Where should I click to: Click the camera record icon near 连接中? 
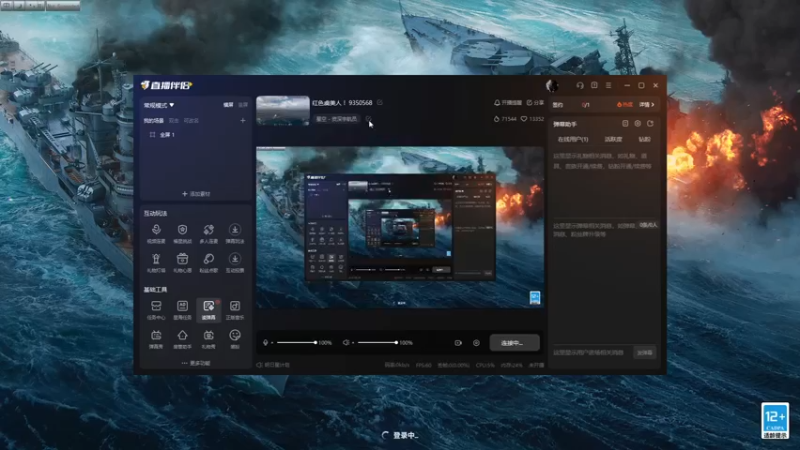(x=458, y=343)
